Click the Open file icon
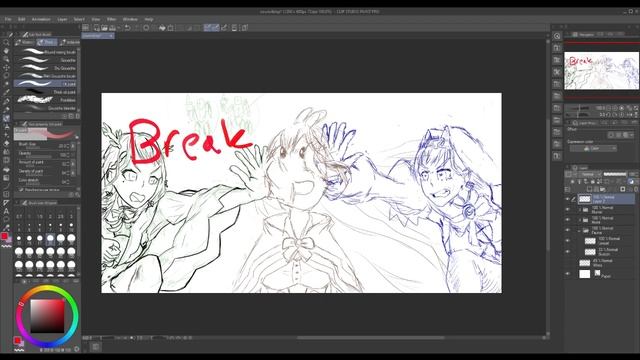The height and width of the screenshot is (360, 640). point(104,28)
